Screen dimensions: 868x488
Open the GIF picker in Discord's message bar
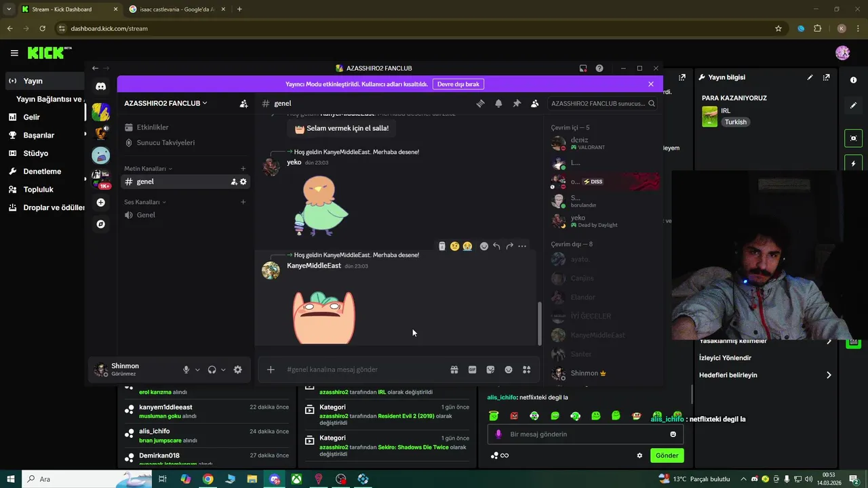pos(473,369)
